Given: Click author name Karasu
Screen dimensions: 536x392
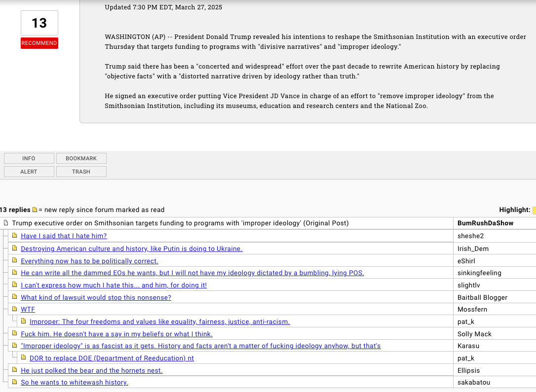Looking at the screenshot, I should (468, 346).
